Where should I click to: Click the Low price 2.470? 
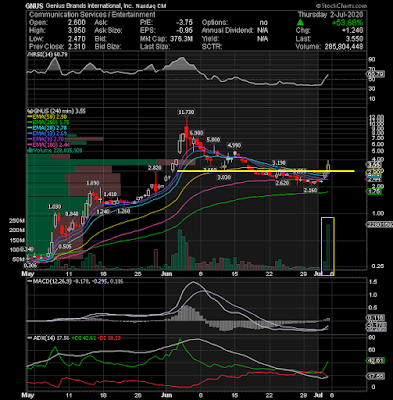click(x=76, y=38)
